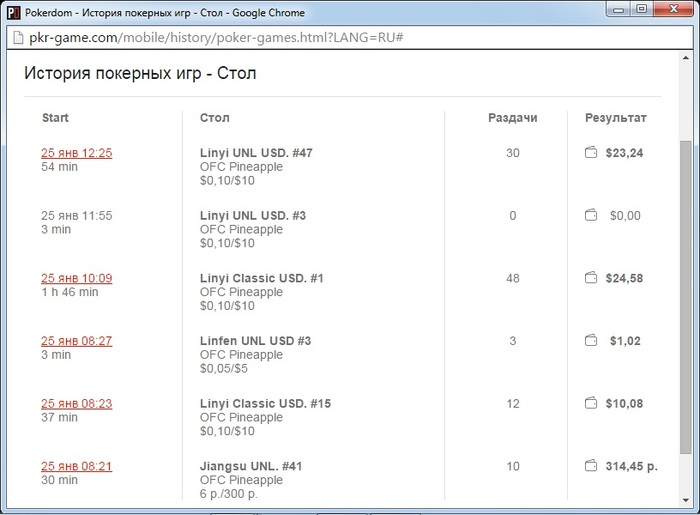Click stakes text 6 р./300 р.
This screenshot has height=515, width=700.
pyautogui.click(x=229, y=494)
